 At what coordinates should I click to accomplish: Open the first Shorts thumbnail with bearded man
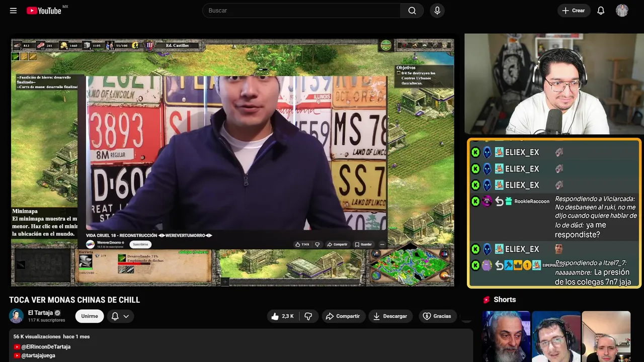click(x=506, y=336)
